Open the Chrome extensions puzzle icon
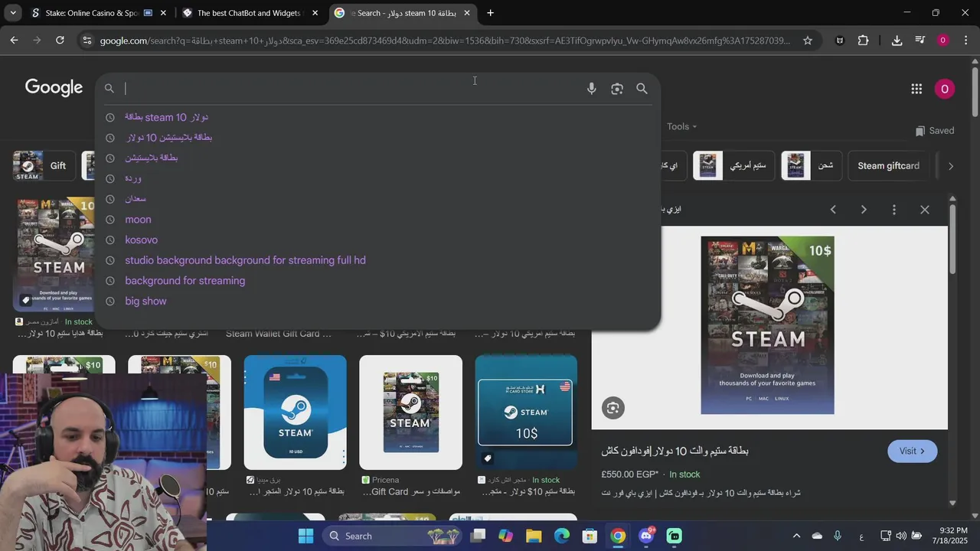 click(864, 41)
